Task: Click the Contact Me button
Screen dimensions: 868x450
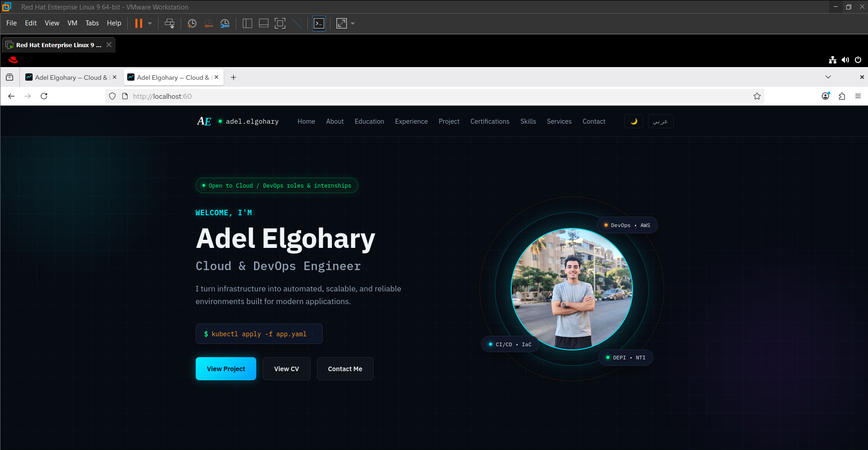Action: 345,369
